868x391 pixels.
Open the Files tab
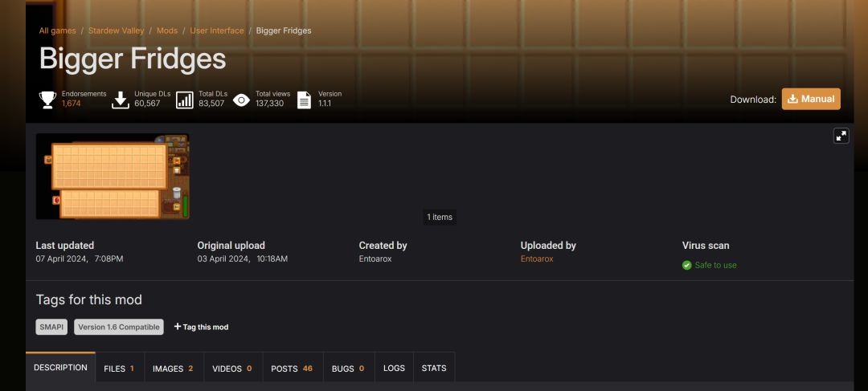tap(120, 369)
